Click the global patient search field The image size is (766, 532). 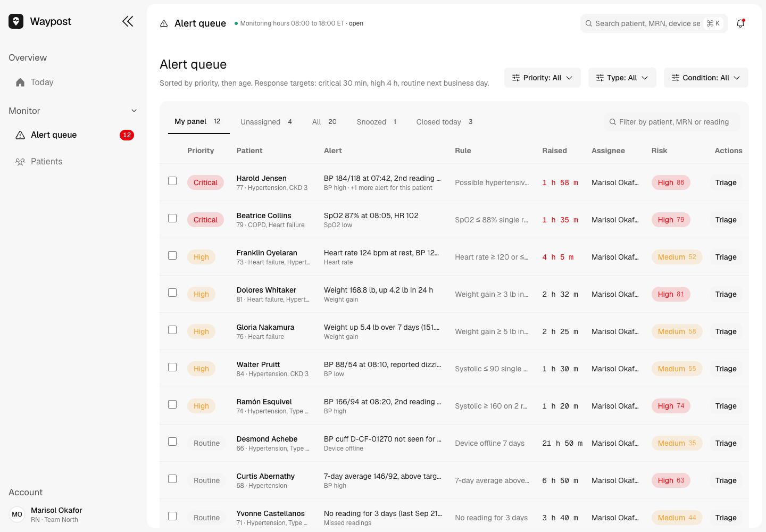click(x=654, y=23)
